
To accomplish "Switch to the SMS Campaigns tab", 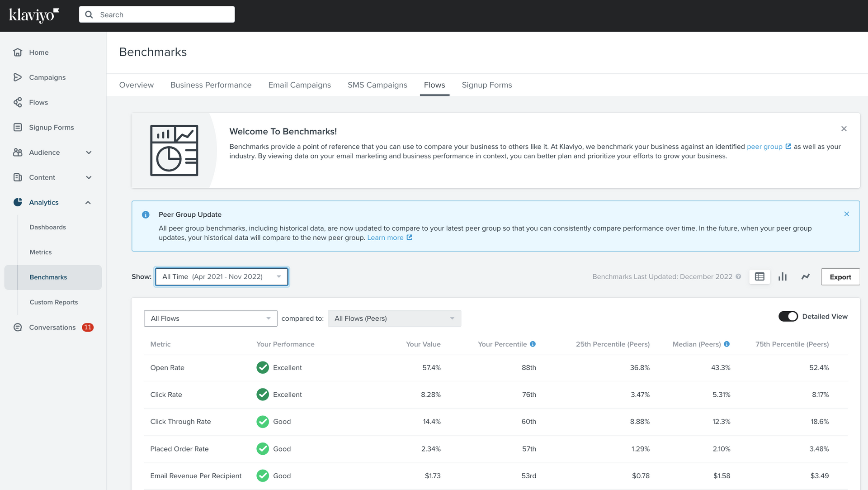I will (x=377, y=85).
